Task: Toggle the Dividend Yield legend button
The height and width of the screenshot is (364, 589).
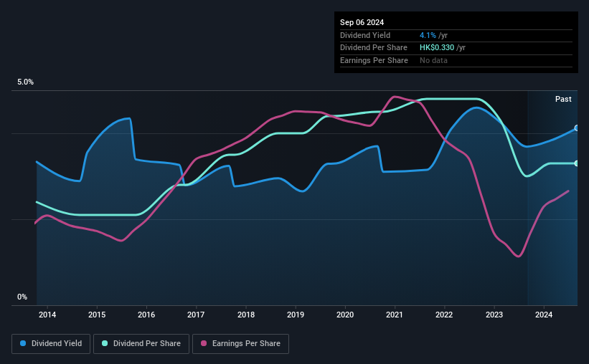Action: click(x=51, y=344)
